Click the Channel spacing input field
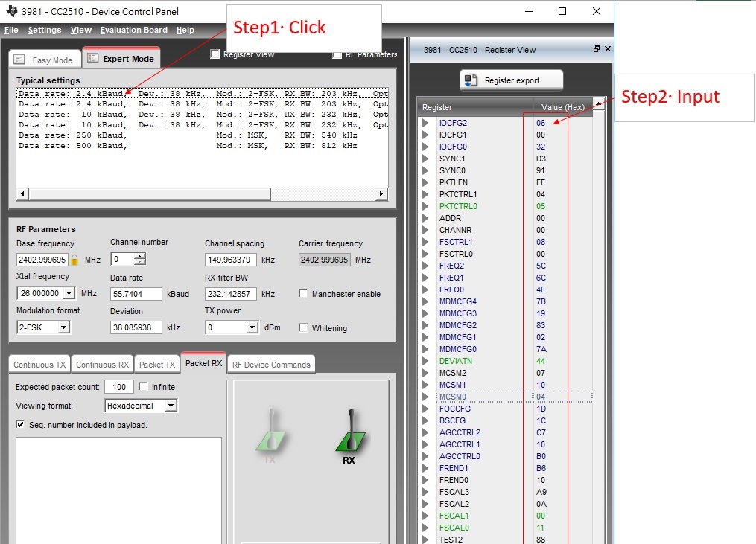756x544 pixels. (x=230, y=260)
